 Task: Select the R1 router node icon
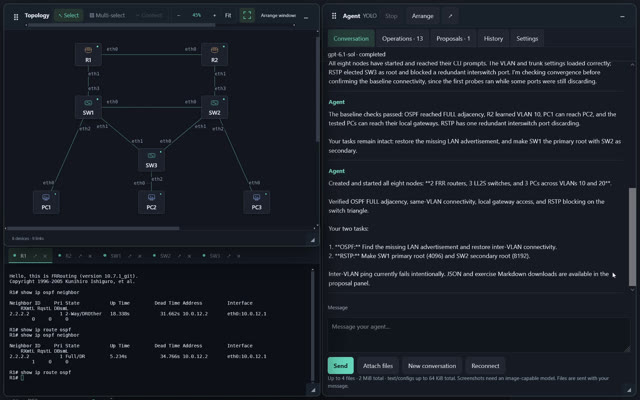coord(88,54)
